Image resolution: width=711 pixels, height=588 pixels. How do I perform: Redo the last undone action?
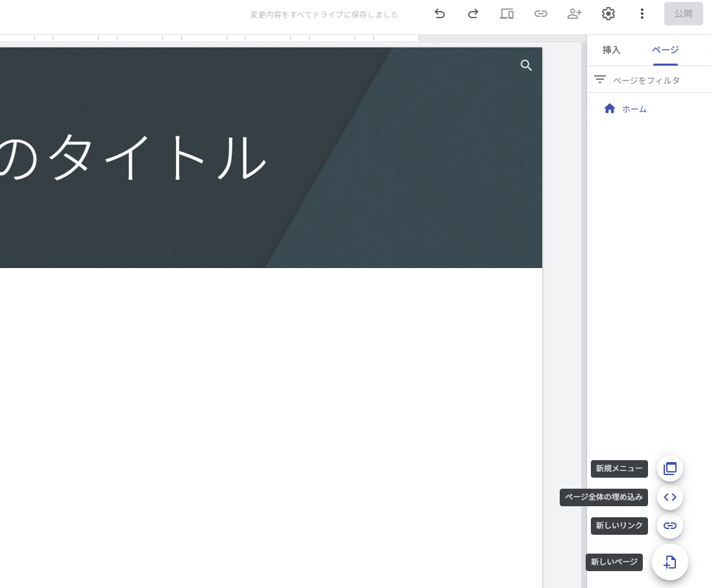[x=473, y=14]
